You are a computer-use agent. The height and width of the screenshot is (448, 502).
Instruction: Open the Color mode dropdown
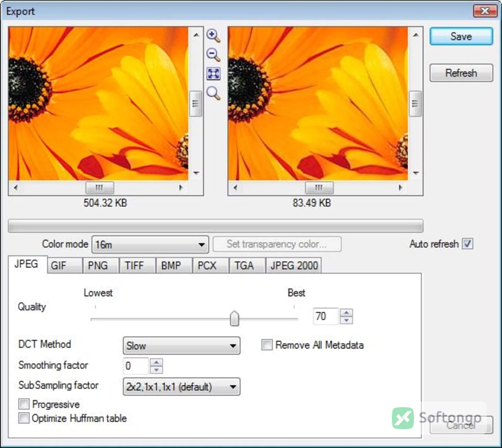pos(150,245)
